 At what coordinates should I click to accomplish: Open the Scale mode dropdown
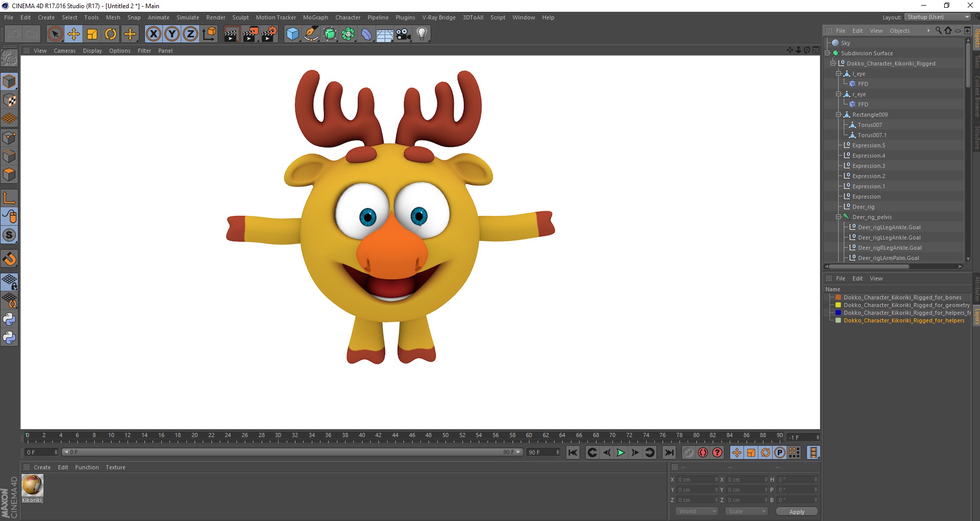746,511
